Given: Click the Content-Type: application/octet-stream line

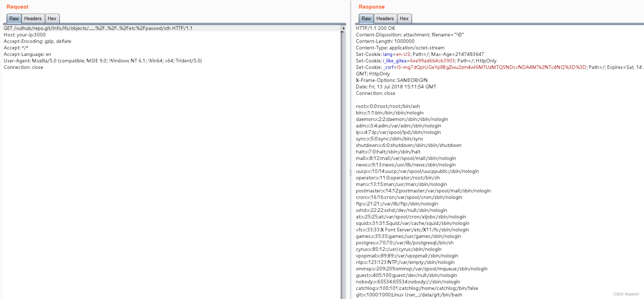Looking at the screenshot, I should [400, 48].
